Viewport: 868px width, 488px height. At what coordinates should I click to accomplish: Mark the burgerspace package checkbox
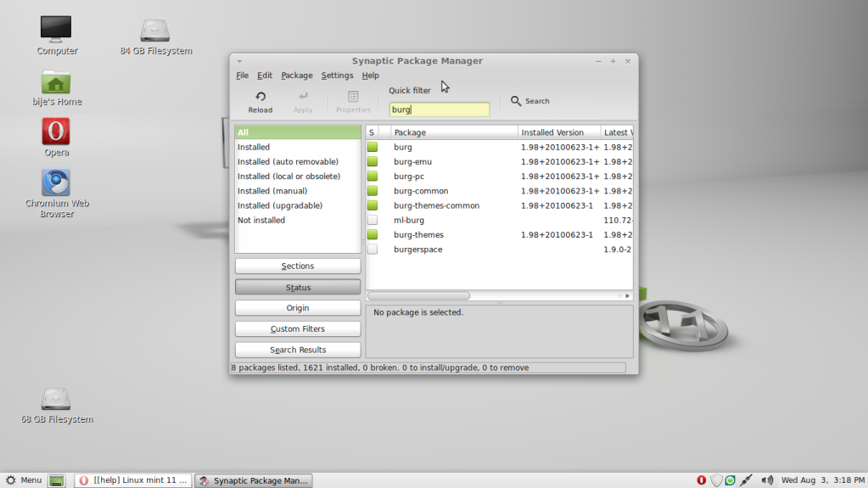(372, 250)
